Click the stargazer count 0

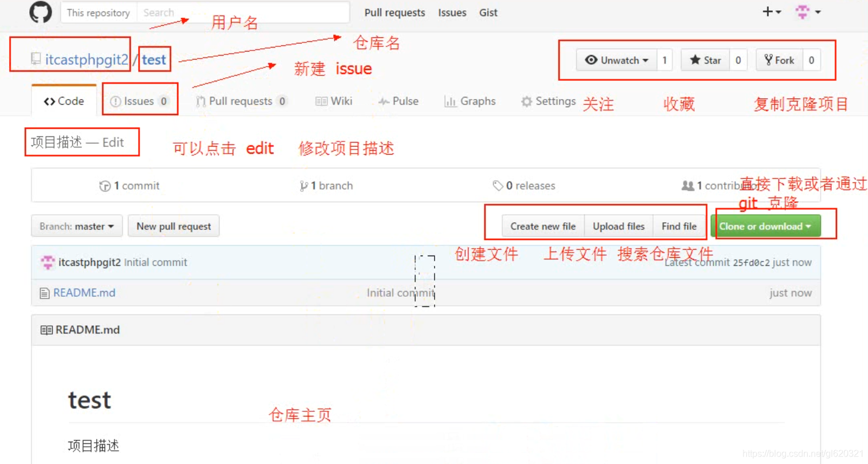click(x=738, y=60)
